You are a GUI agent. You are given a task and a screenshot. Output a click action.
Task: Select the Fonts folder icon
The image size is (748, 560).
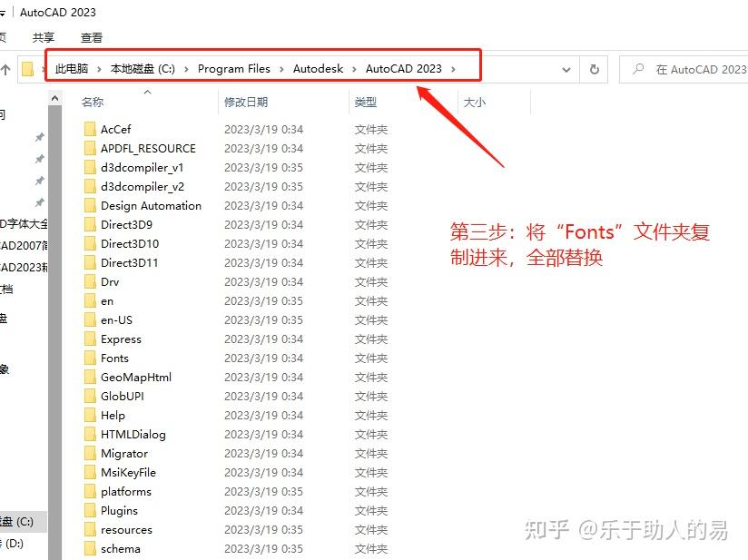90,359
